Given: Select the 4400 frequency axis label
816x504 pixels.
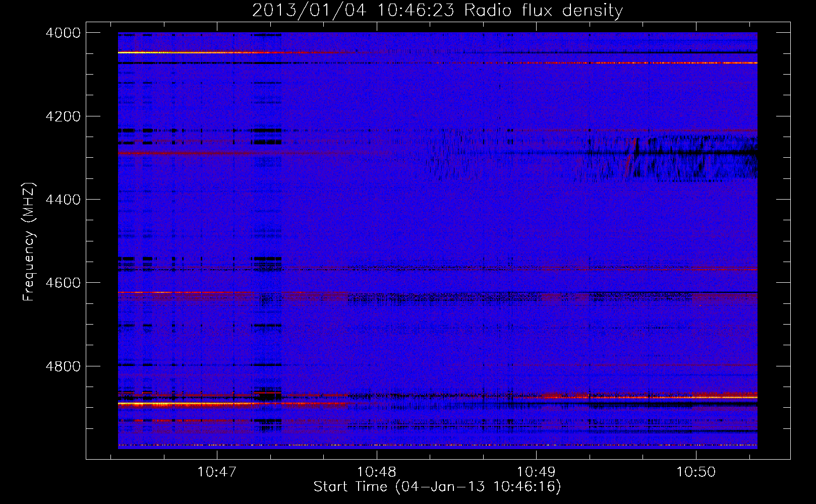Looking at the screenshot, I should coord(63,200).
